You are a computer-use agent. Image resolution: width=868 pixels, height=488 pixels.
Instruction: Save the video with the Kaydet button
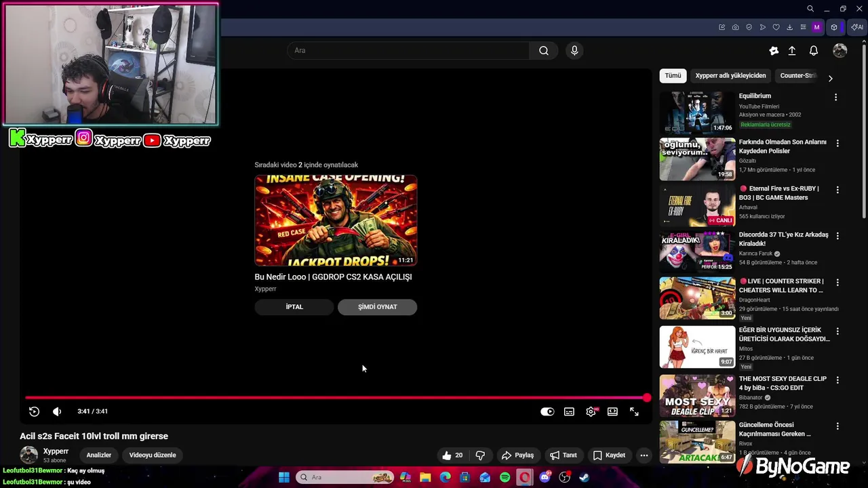click(609, 455)
